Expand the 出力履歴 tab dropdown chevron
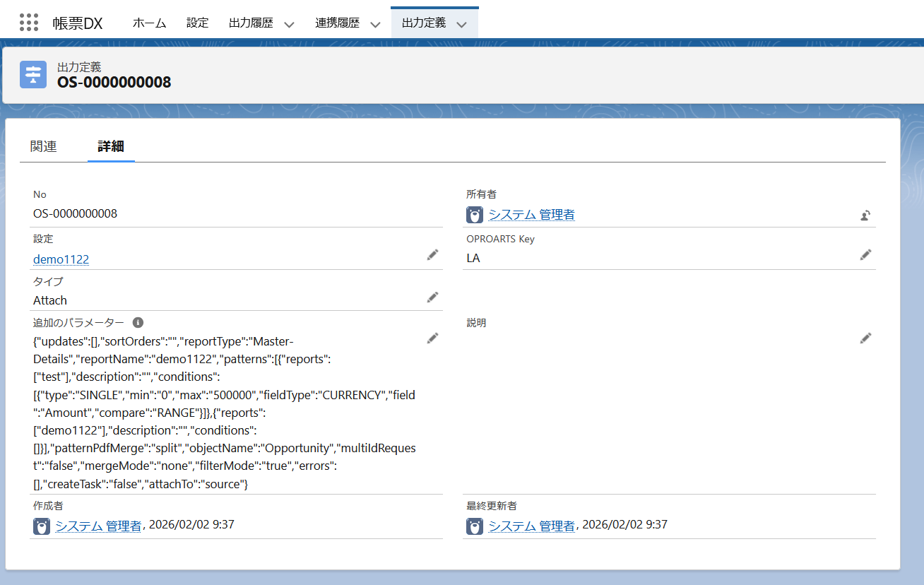924x585 pixels. click(289, 24)
